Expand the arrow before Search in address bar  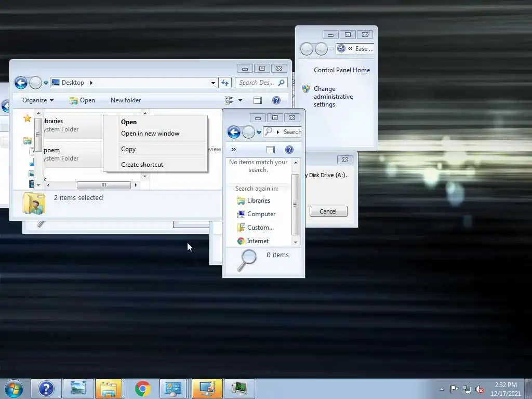coord(278,131)
